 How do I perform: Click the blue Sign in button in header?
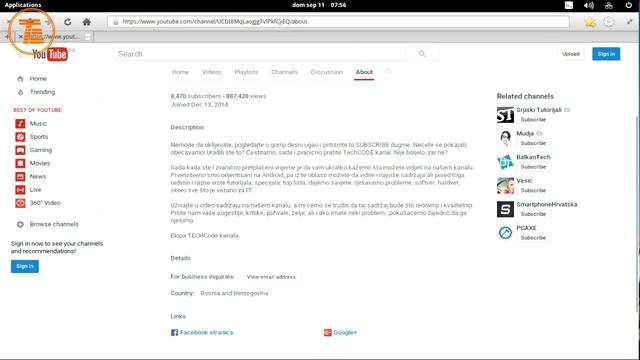click(606, 54)
